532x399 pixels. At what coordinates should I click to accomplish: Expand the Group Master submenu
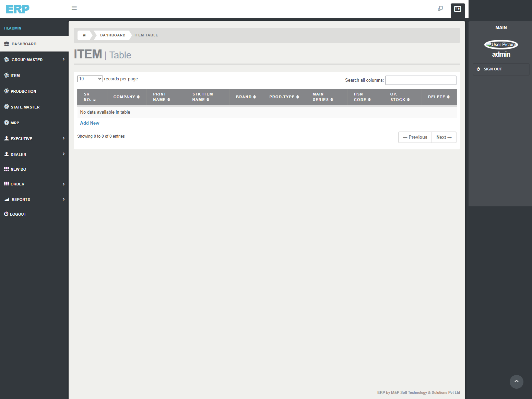pyautogui.click(x=34, y=60)
